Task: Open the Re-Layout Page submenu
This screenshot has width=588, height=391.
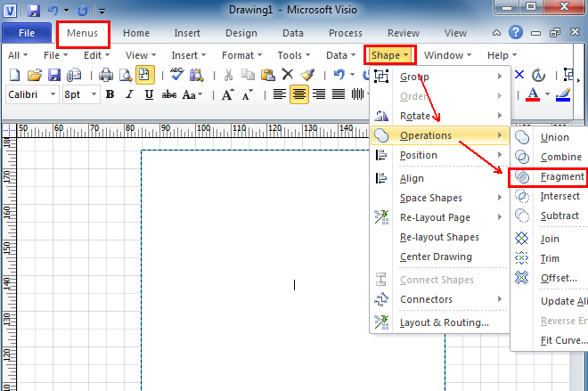Action: pos(440,217)
